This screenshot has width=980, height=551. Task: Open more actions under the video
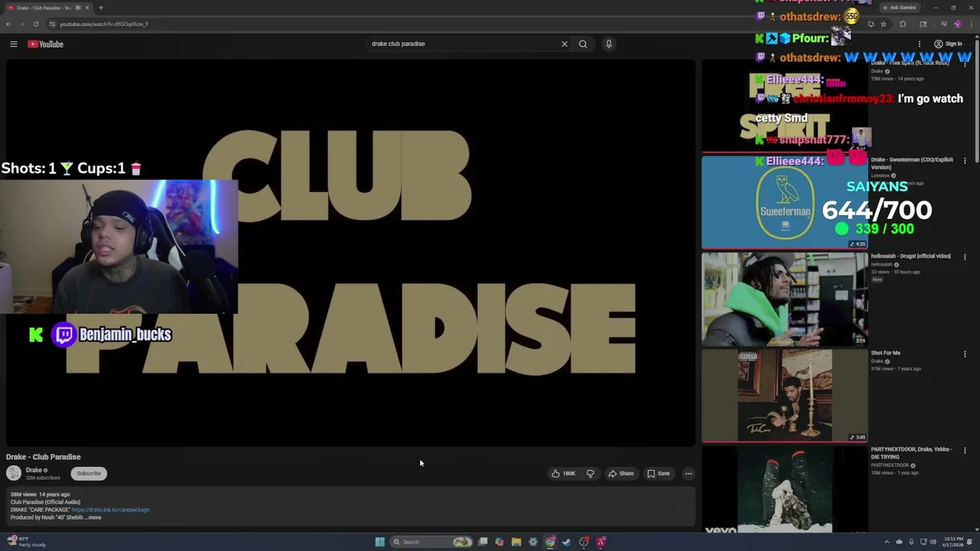point(688,474)
